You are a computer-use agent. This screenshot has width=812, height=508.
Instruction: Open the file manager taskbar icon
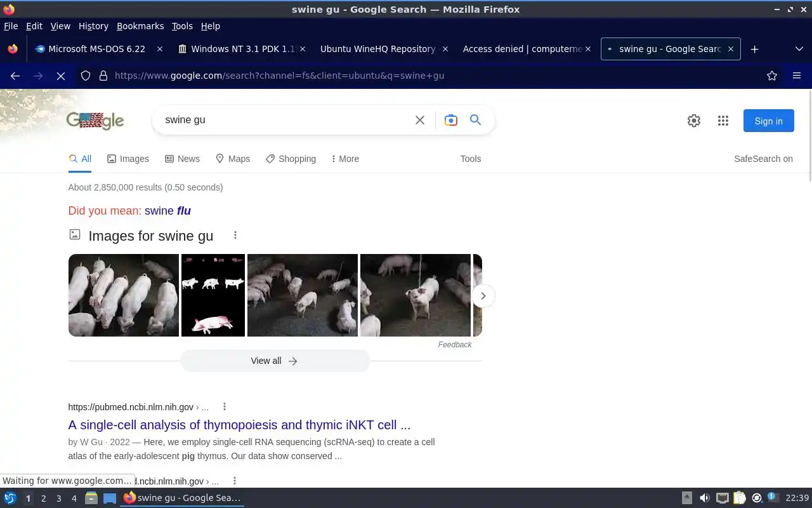click(91, 498)
